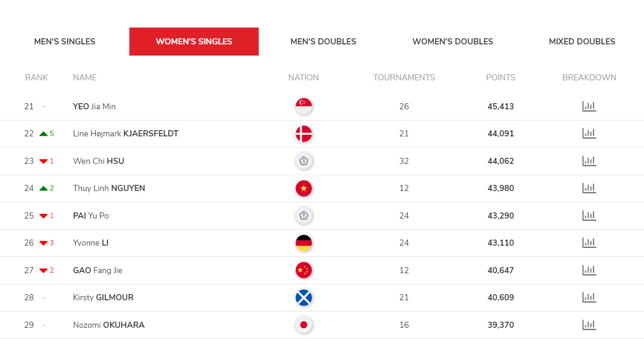This screenshot has height=339, width=644.
Task: Click Kirsty Gilmour's breakdown chart icon
Action: [589, 297]
